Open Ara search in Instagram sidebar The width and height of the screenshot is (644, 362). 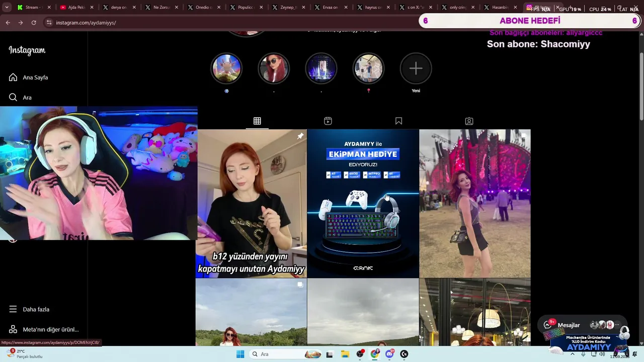(20, 98)
